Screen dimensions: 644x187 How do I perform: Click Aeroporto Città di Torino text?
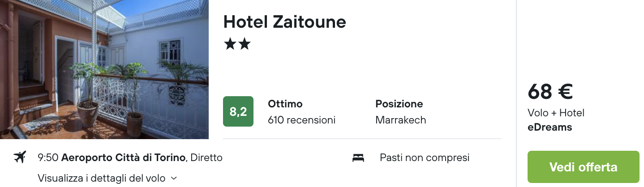coord(124,157)
